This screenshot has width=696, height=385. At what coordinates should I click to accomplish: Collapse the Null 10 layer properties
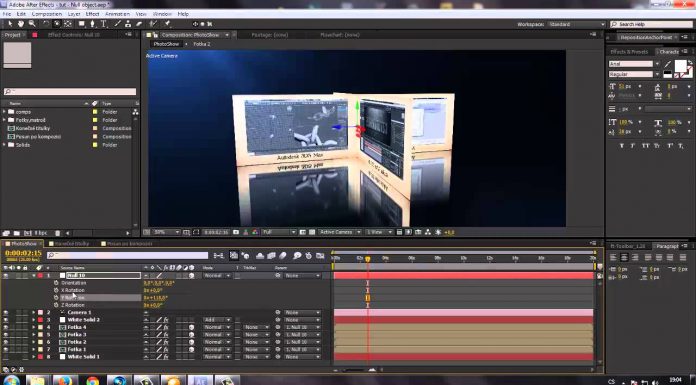pyautogui.click(x=34, y=276)
